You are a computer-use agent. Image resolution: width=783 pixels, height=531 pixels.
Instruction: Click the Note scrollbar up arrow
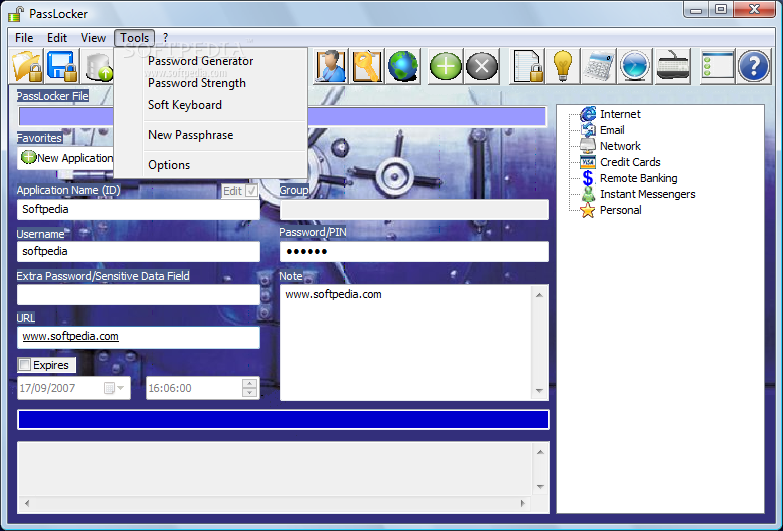pyautogui.click(x=539, y=295)
